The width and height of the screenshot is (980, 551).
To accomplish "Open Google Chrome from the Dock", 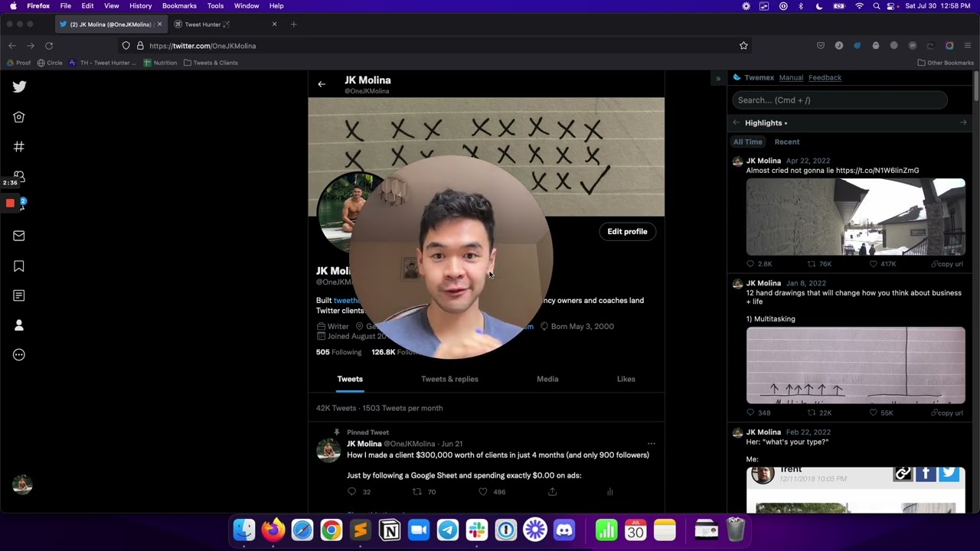I will pos(332,530).
